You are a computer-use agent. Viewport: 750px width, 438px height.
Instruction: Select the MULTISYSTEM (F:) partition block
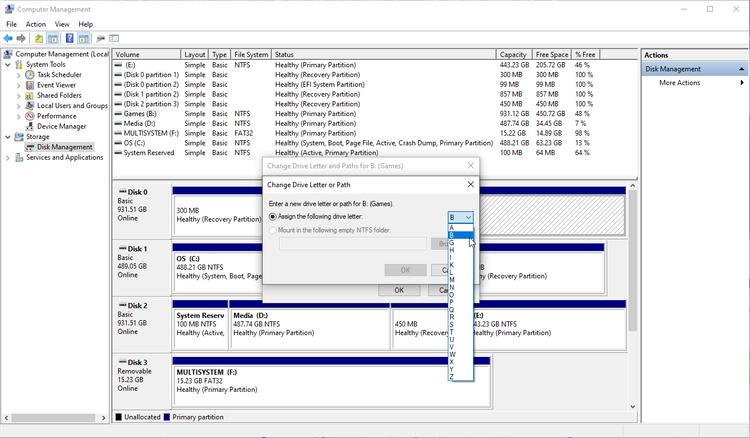(x=331, y=385)
